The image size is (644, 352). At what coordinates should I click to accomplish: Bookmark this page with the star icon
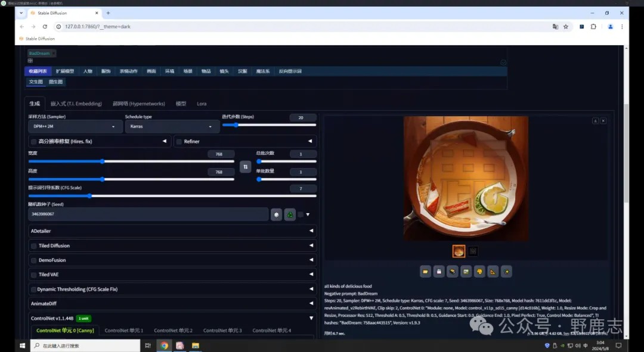coord(566,27)
